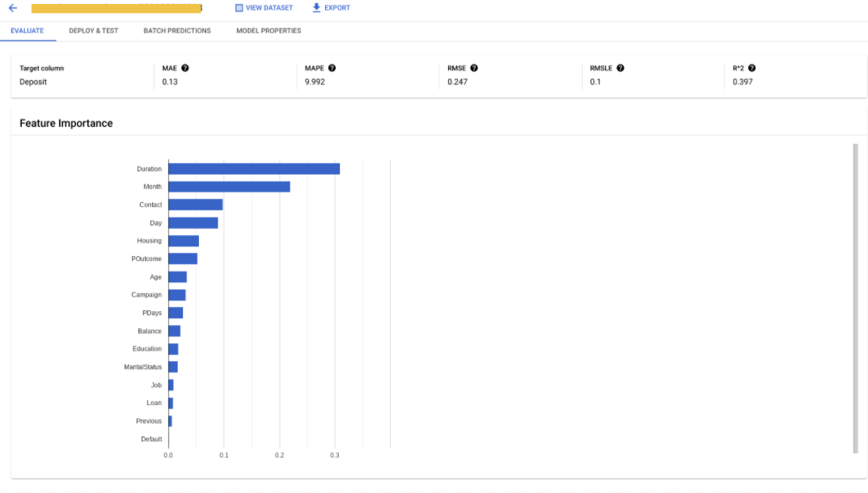Switch to the Evaluate tab
The width and height of the screenshot is (868, 493).
[x=28, y=31]
